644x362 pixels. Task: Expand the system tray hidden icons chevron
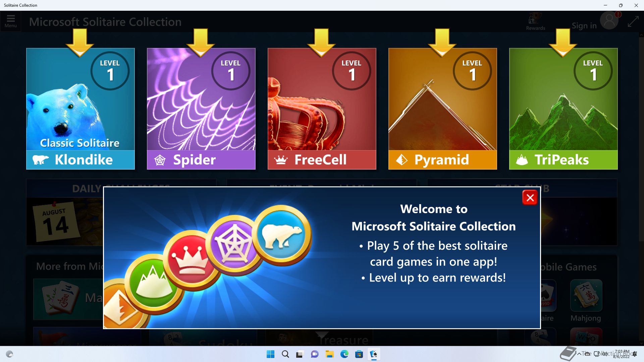pyautogui.click(x=579, y=354)
